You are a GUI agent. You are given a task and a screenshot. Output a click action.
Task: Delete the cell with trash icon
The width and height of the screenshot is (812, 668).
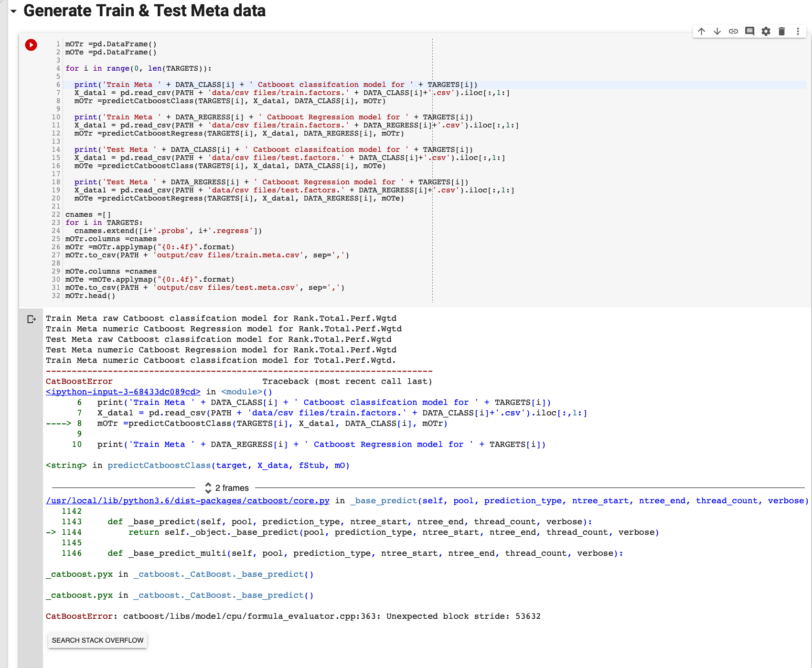pos(781,32)
